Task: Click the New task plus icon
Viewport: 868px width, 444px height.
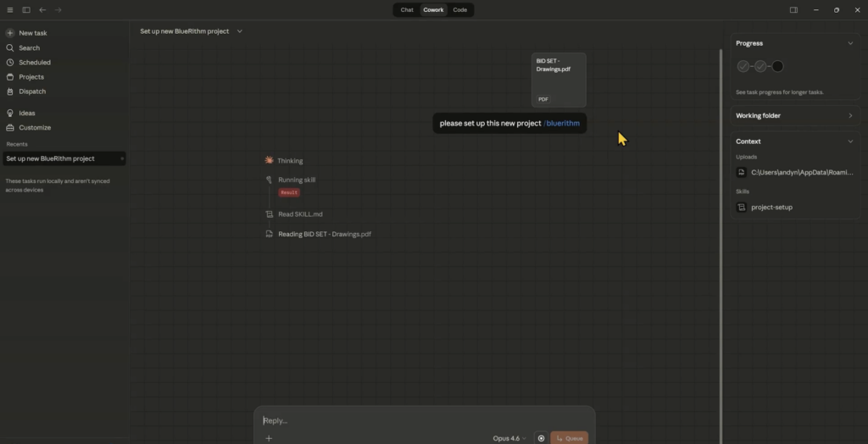Action: click(10, 33)
